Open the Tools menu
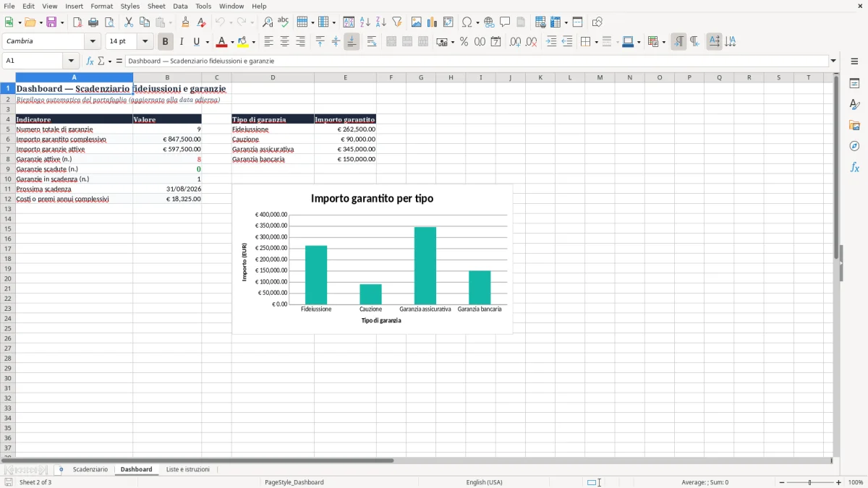Image resolution: width=868 pixels, height=488 pixels. point(203,6)
